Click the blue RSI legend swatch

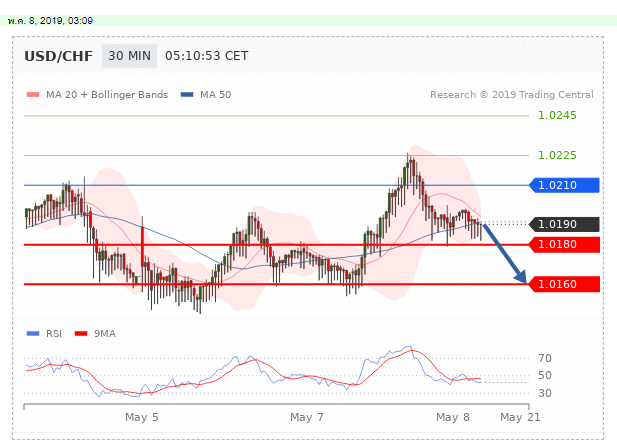[x=33, y=334]
